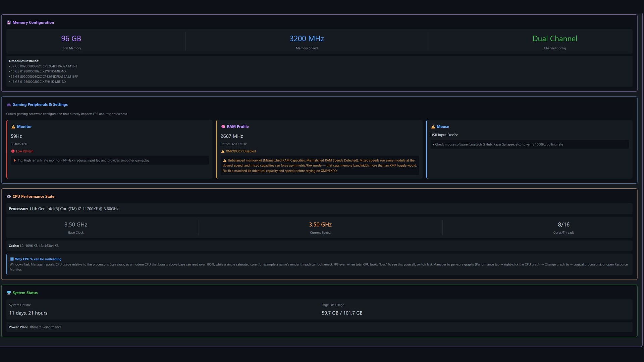Viewport: 644px width, 362px height.
Task: Click the Mouse card title
Action: pos(443,127)
